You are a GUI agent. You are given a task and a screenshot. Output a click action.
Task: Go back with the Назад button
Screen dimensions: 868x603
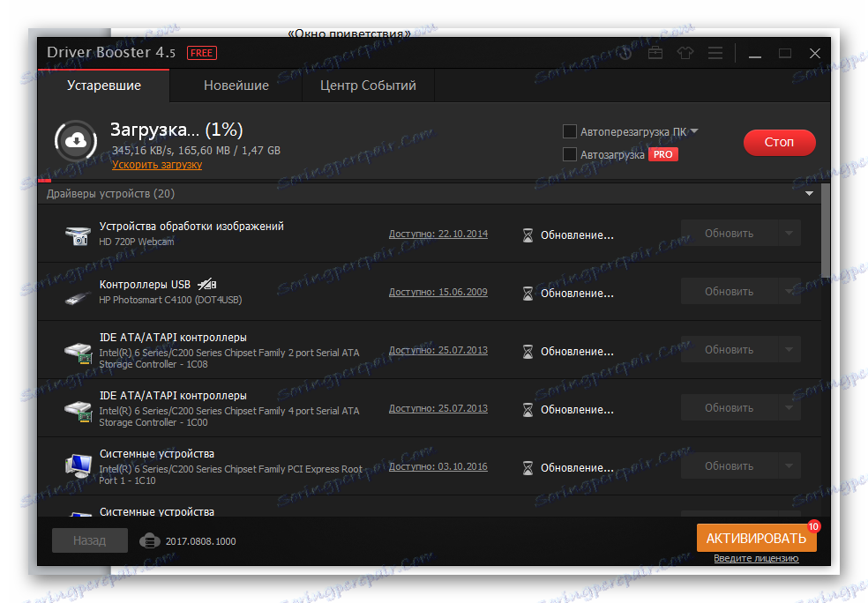pos(90,540)
